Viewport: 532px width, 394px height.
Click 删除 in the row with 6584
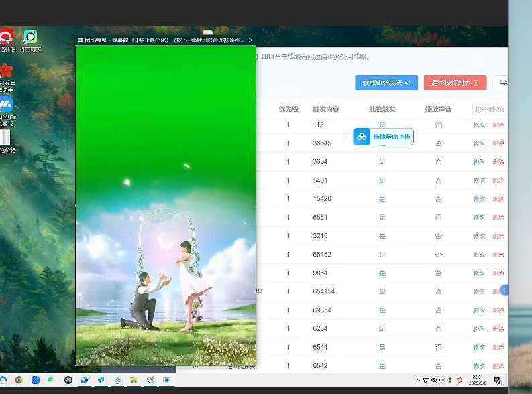click(498, 218)
